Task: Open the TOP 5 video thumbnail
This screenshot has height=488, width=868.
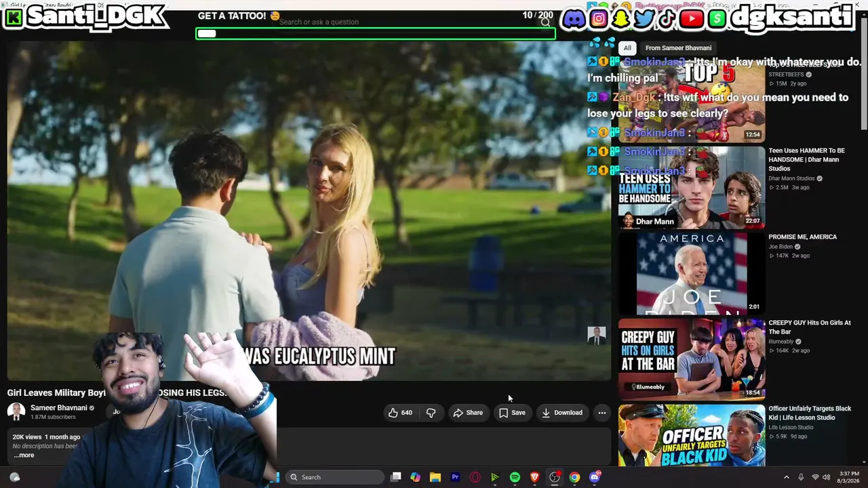Action: [692, 101]
